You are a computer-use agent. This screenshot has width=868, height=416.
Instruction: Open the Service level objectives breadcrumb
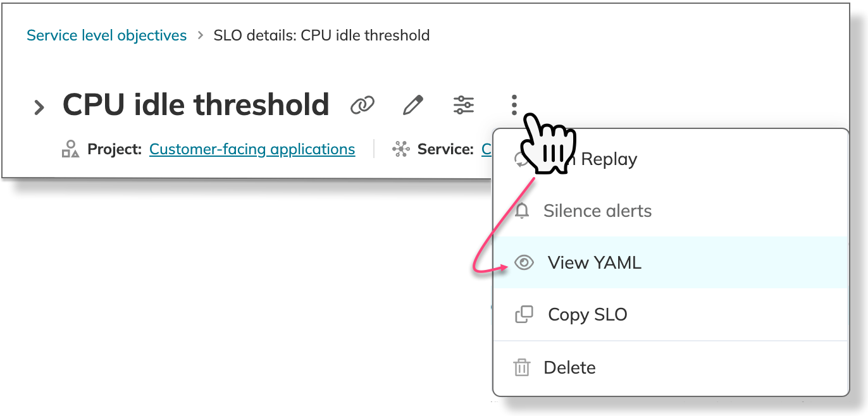click(106, 35)
